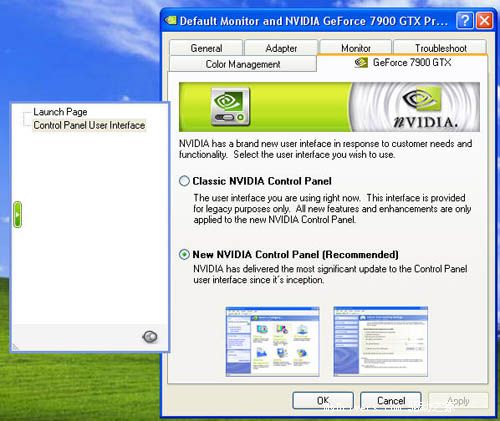Switch to the Adapter tab
This screenshot has height=421, width=500.
click(281, 48)
